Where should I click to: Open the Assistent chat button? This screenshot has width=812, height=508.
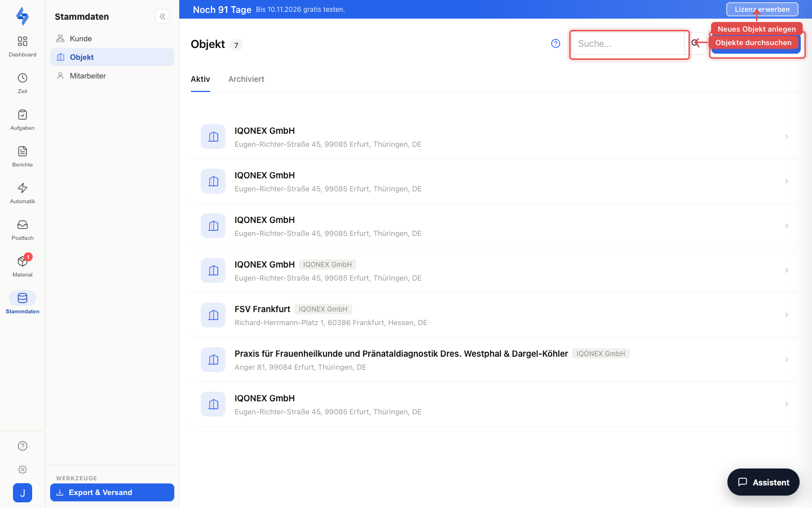click(x=764, y=482)
